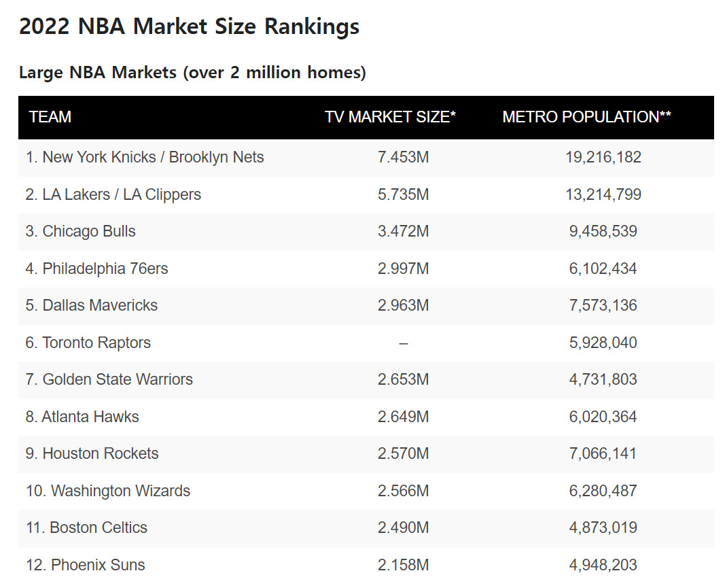Click the TV MARKET SIZE column header
The image size is (727, 588).
[390, 117]
